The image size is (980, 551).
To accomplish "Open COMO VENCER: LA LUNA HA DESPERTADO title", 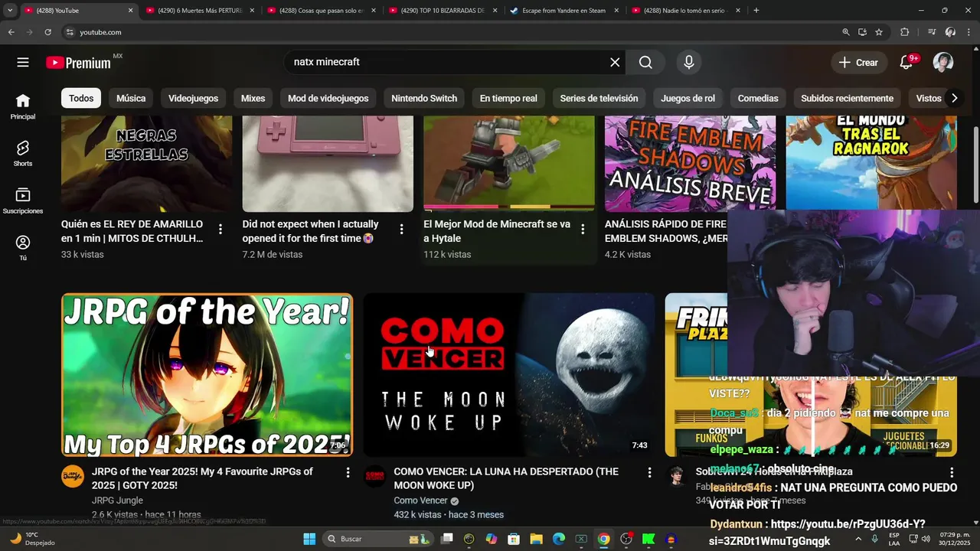I will (506, 478).
